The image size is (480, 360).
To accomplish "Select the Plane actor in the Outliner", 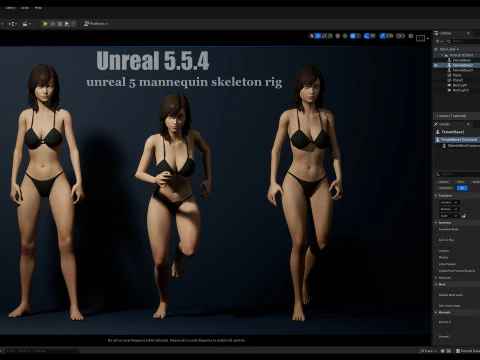I will tap(457, 75).
